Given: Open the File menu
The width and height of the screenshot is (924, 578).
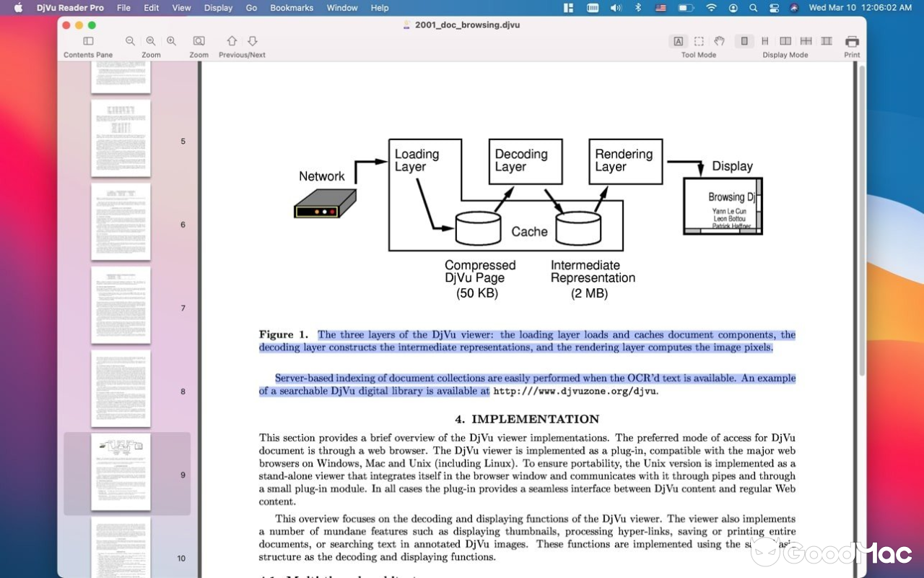Looking at the screenshot, I should point(123,8).
